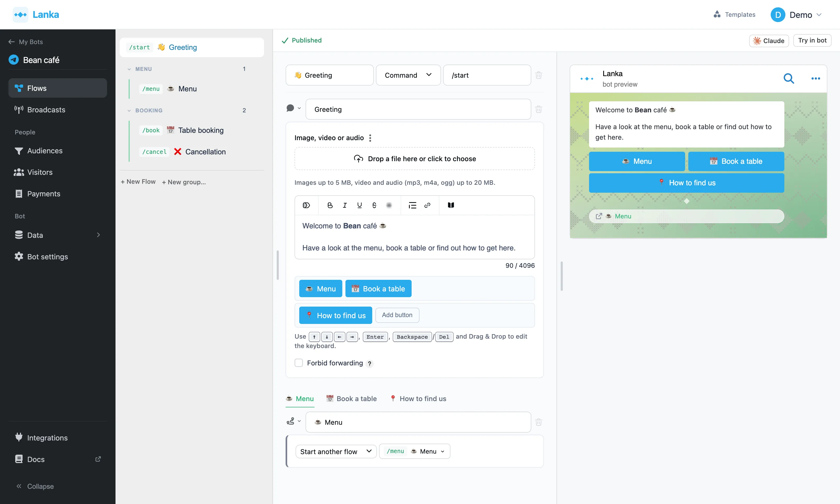Open the three-dots menu in bot preview

tap(816, 78)
